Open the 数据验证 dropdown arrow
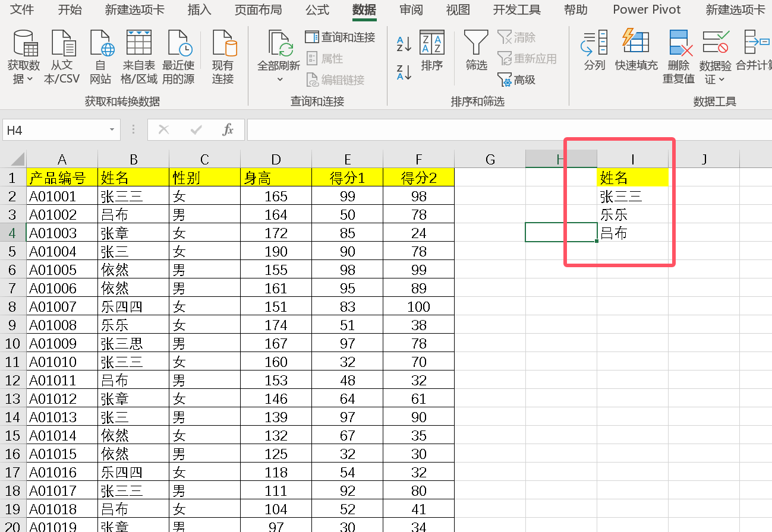Screen dimensions: 772x532 click(x=722, y=80)
